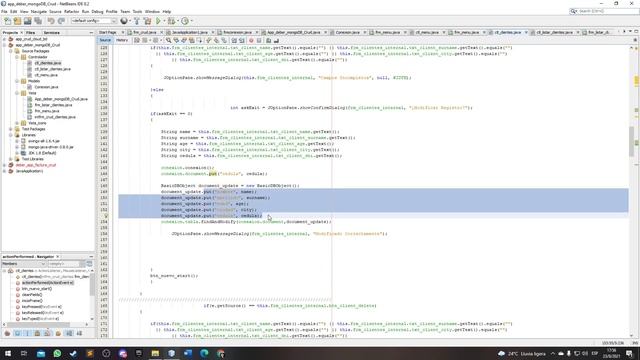Select frm_menu.java in Projects tree
This screenshot has height=360, width=640.
[47, 111]
